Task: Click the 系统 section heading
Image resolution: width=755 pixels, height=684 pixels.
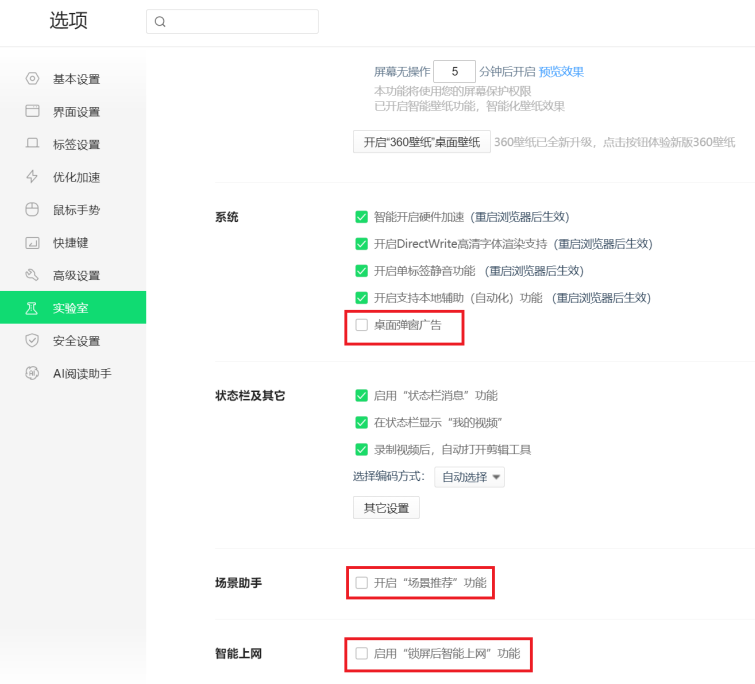Action: point(227,217)
